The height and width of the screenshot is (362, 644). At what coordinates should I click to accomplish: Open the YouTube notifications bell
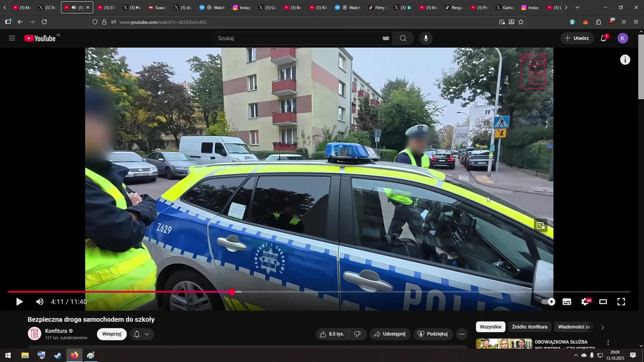(x=604, y=38)
